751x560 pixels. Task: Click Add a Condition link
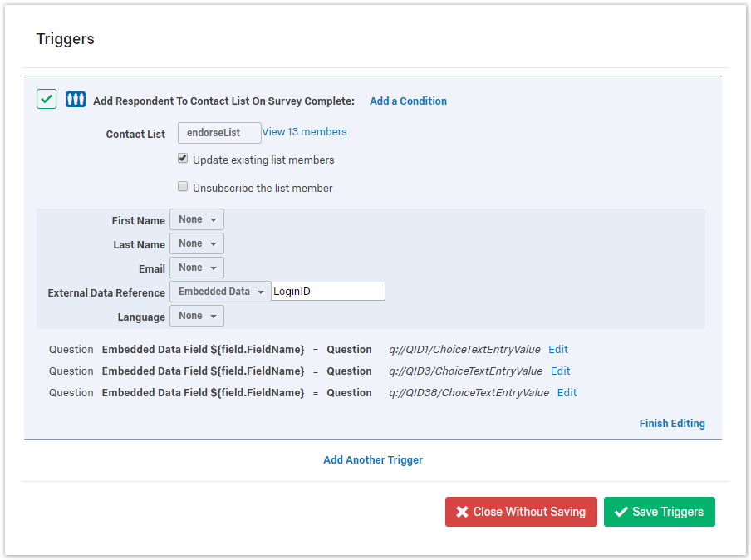(x=408, y=101)
